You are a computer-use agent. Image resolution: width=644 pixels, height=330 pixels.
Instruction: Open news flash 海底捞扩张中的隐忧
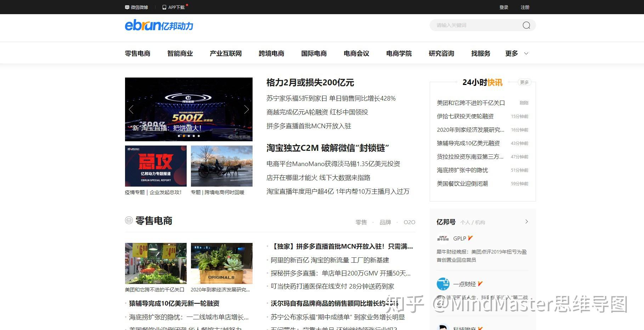(462, 170)
